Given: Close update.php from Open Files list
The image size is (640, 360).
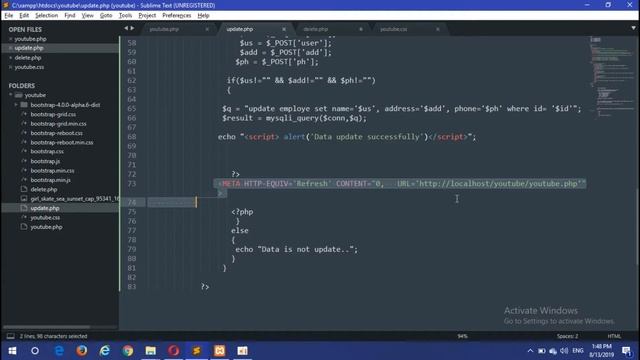Looking at the screenshot, I should pyautogui.click(x=11, y=48).
